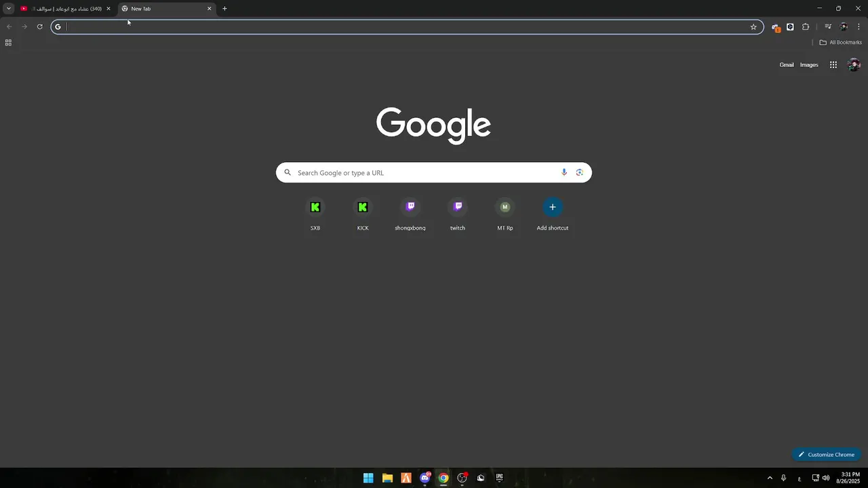This screenshot has height=488, width=868.
Task: Click the microphone tray icon
Action: click(784, 478)
